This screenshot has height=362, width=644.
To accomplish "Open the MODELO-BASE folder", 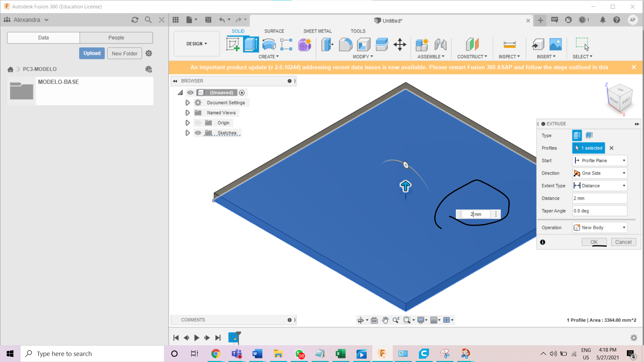I will click(x=80, y=91).
